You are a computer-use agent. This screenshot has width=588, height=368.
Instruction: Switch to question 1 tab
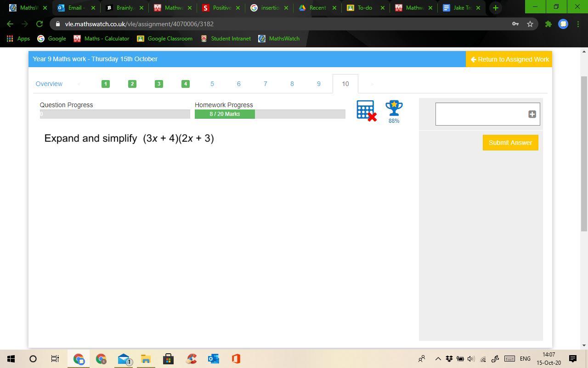(106, 84)
